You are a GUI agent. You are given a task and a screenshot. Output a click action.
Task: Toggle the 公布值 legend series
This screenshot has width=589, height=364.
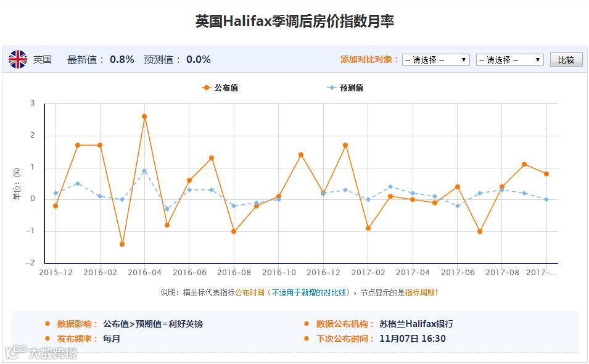pos(220,88)
